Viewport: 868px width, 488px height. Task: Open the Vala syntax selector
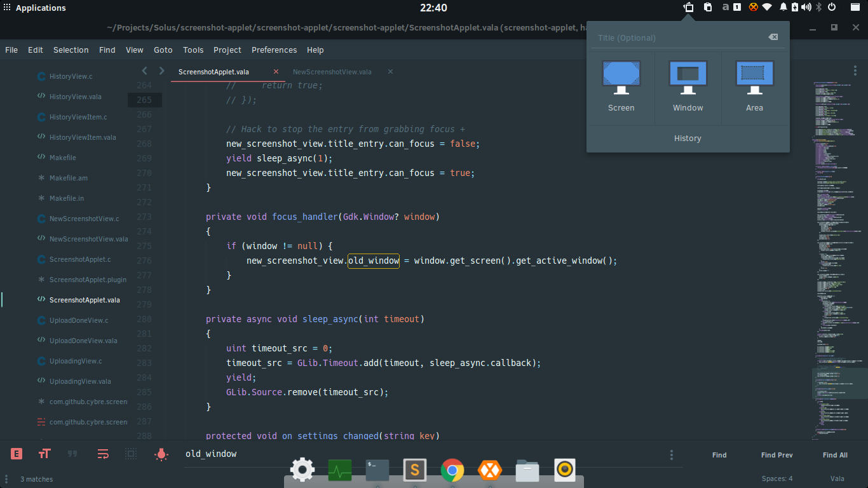tap(837, 479)
